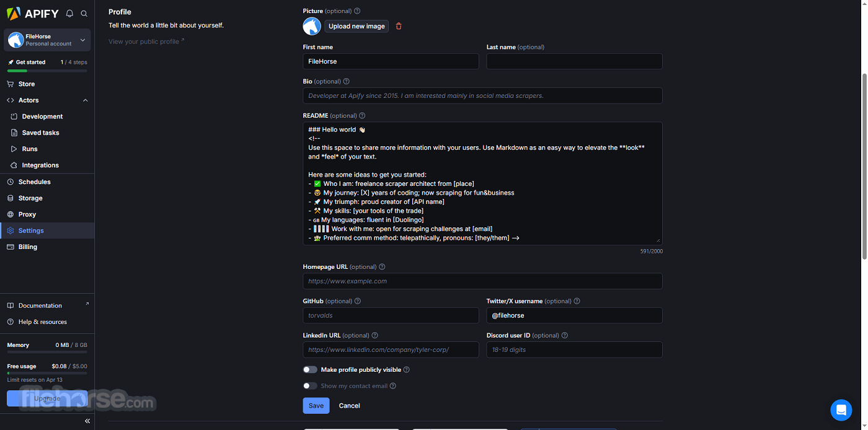Viewport: 868px width, 430px height.
Task: Toggle Make profile publicly visible
Action: tap(310, 370)
